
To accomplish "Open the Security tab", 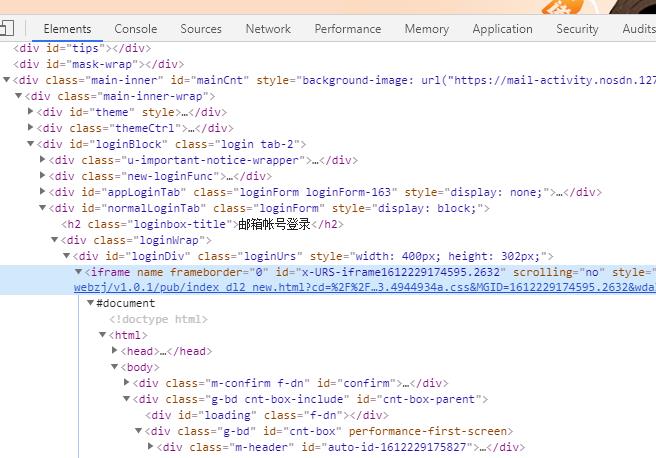I will (577, 29).
